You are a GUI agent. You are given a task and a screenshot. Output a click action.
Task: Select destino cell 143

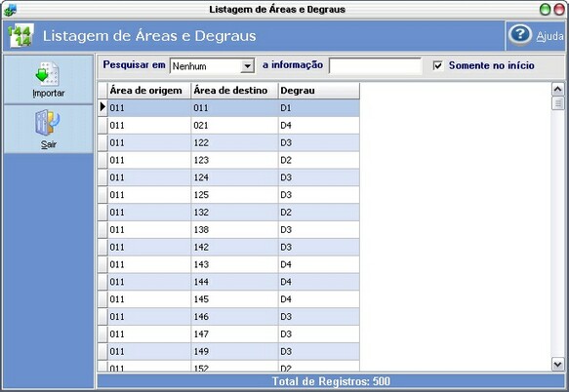(234, 264)
